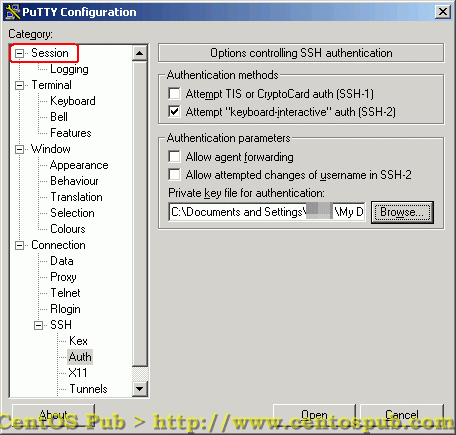Click the category tree scrollbar thumb
The width and height of the screenshot is (456, 435).
[140, 213]
